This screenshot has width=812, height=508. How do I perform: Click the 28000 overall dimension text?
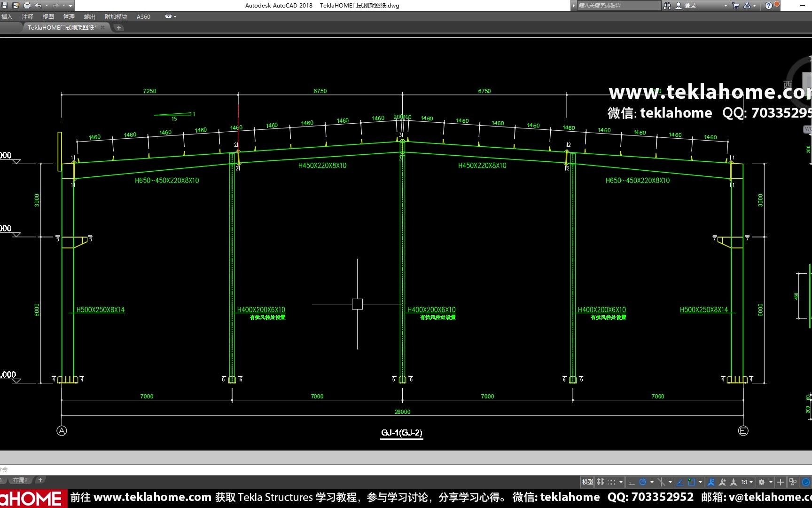point(402,412)
